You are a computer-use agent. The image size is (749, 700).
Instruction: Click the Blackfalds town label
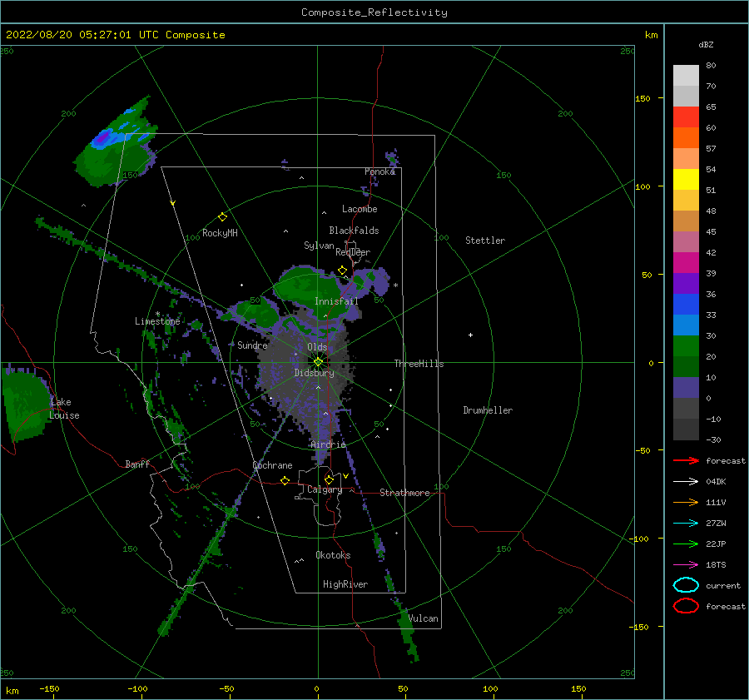[x=354, y=231]
